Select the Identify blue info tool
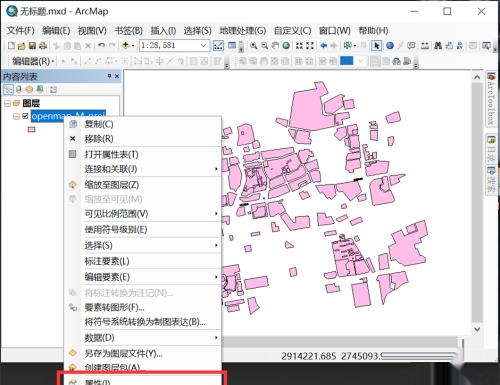Viewport: 500px width, 385px height. coord(390,46)
